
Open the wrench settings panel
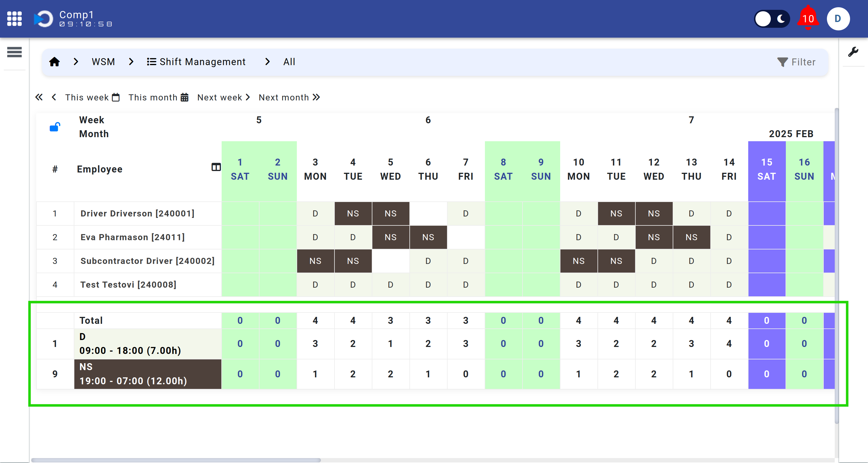coord(853,52)
